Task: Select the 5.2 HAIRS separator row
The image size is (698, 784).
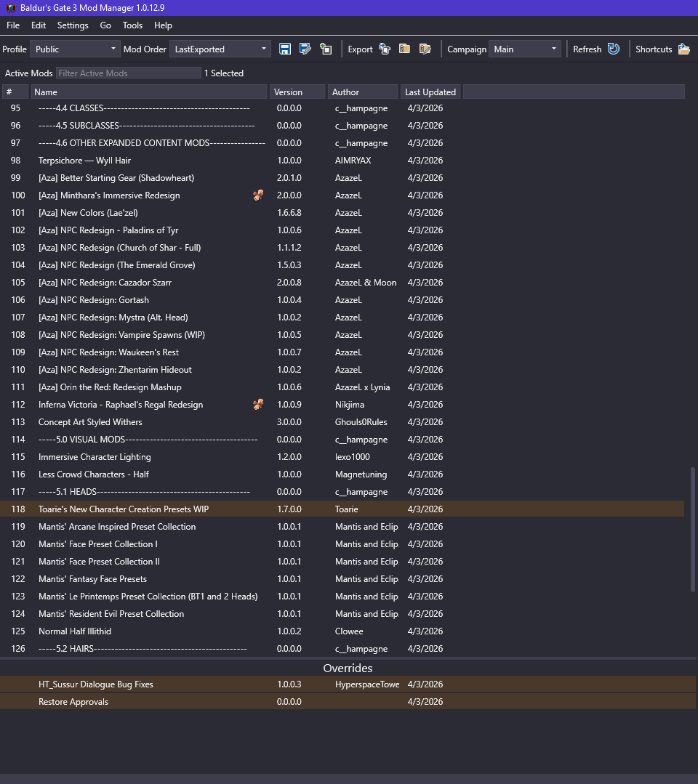Action: [342, 649]
